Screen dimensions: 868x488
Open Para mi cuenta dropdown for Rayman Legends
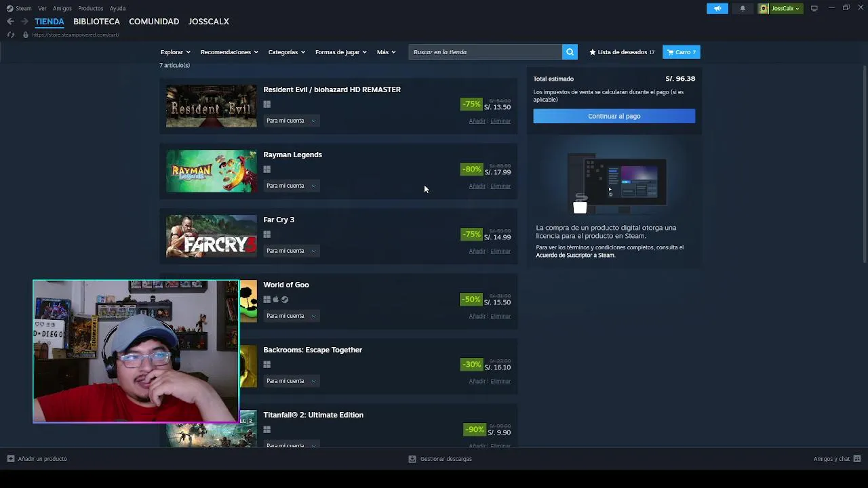[291, 186]
